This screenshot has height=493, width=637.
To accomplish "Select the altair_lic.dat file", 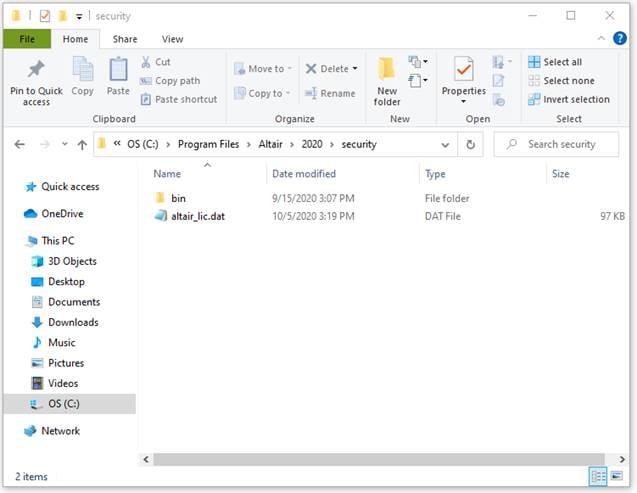I will [x=189, y=216].
